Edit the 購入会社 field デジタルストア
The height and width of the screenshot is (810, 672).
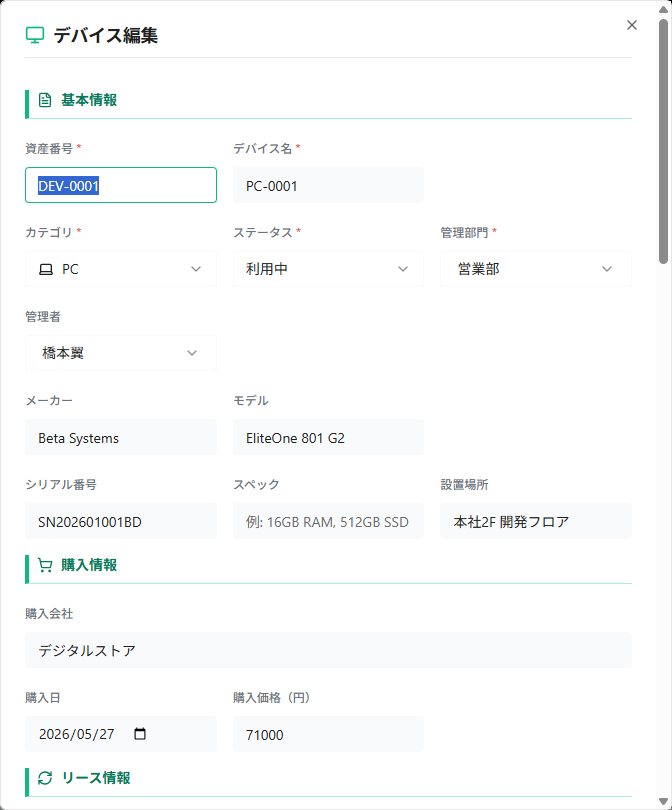click(x=328, y=650)
